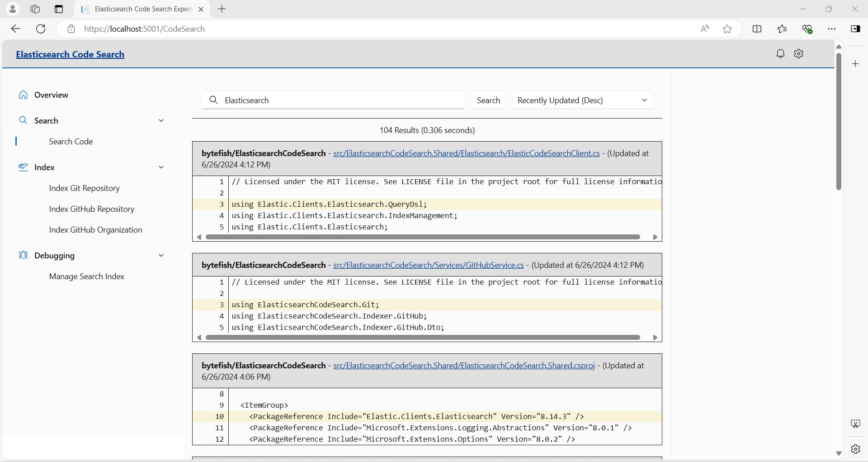Open ElasticCodeSearchClient.cs file link
The width and height of the screenshot is (868, 462).
[x=467, y=153]
